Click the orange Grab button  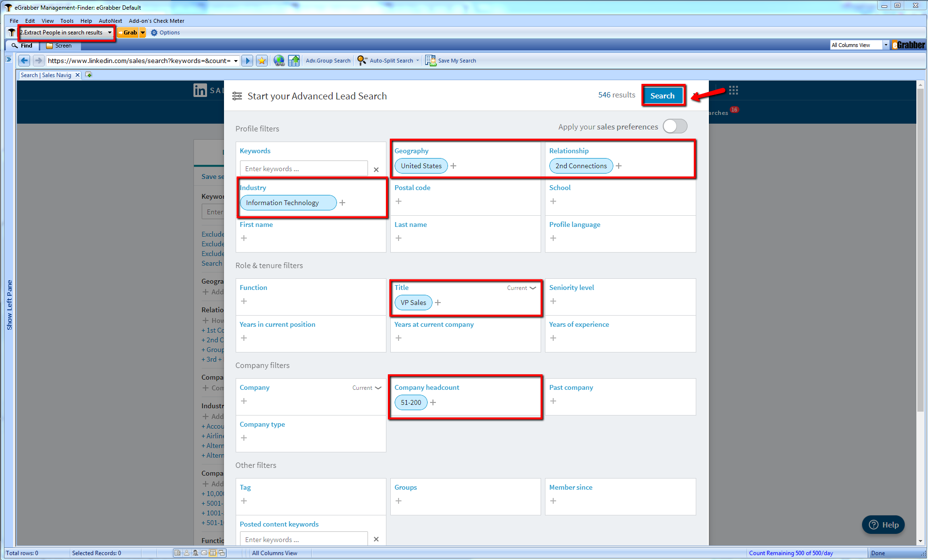click(x=128, y=32)
